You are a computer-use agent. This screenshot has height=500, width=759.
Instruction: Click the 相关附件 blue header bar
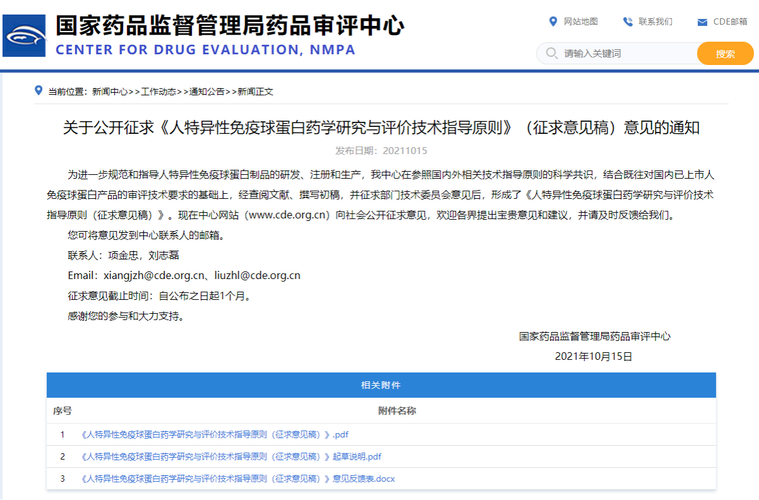pos(381,385)
